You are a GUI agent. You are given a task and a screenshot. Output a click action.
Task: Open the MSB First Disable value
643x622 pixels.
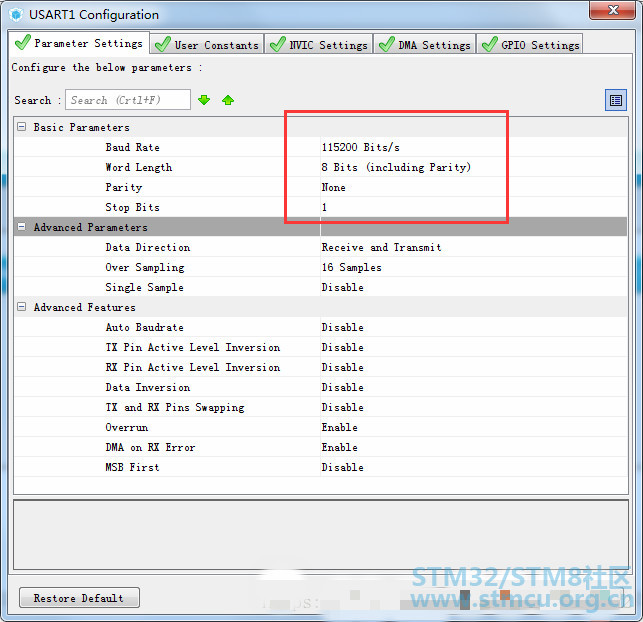(342, 467)
